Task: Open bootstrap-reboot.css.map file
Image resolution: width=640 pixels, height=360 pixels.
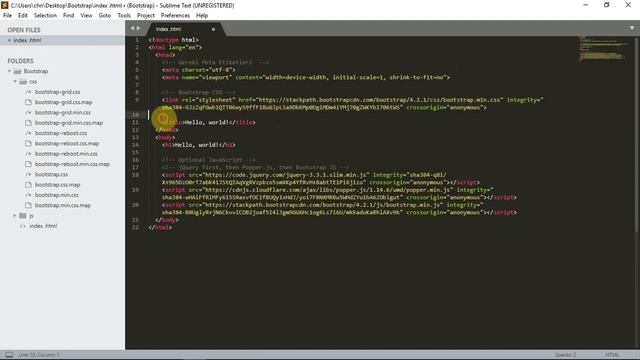Action: point(67,144)
